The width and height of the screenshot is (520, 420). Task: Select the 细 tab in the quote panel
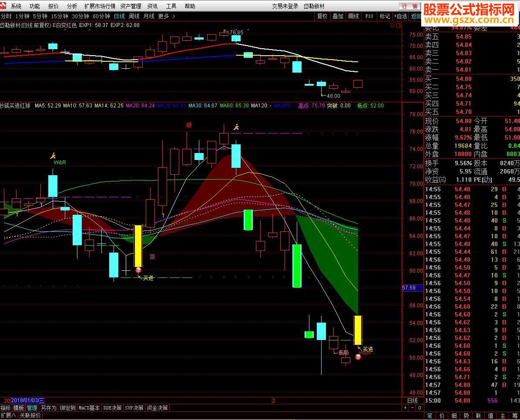[x=454, y=416]
